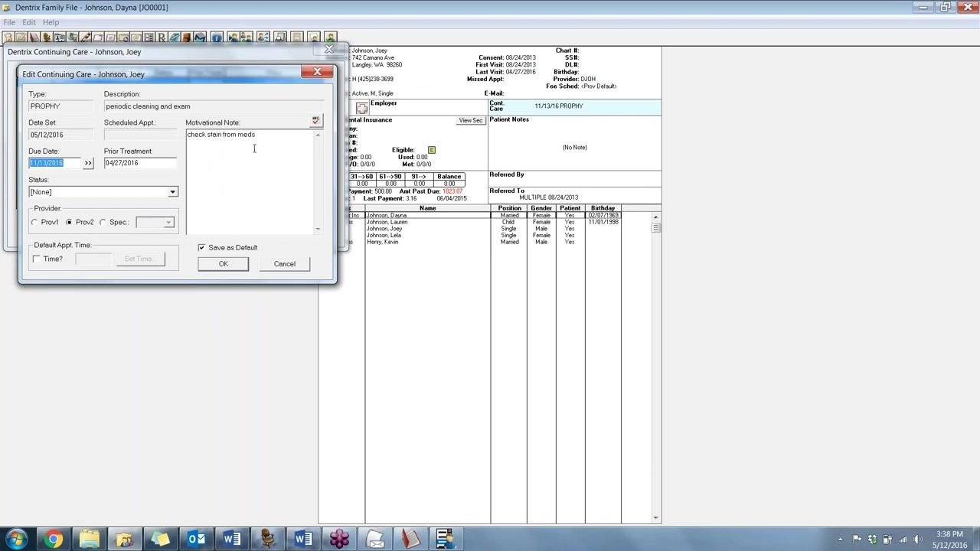Viewport: 980px width, 551px height.
Task: Click OK in Edit Continuing Care
Action: tap(223, 264)
